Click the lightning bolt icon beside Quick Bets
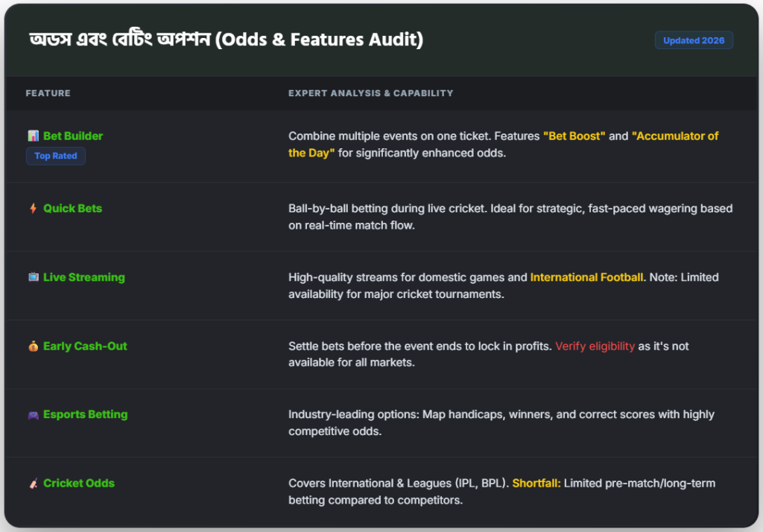Image resolution: width=763 pixels, height=532 pixels. tap(33, 209)
